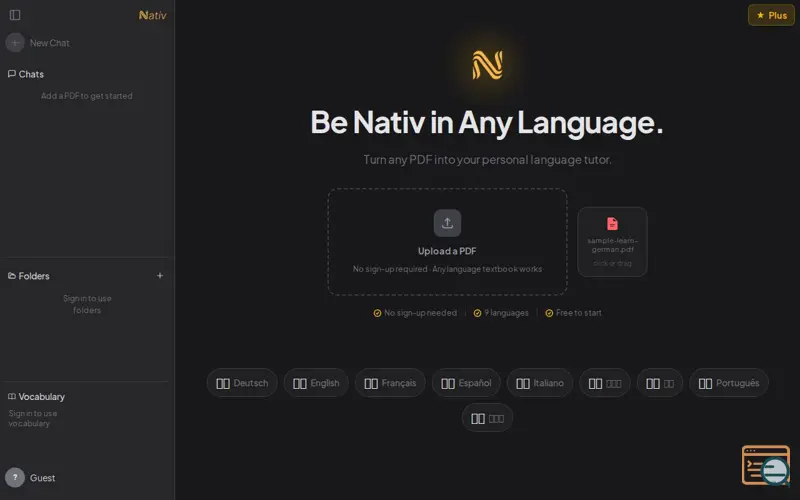
Task: Select the language chip right after Italiano
Action: pos(605,383)
